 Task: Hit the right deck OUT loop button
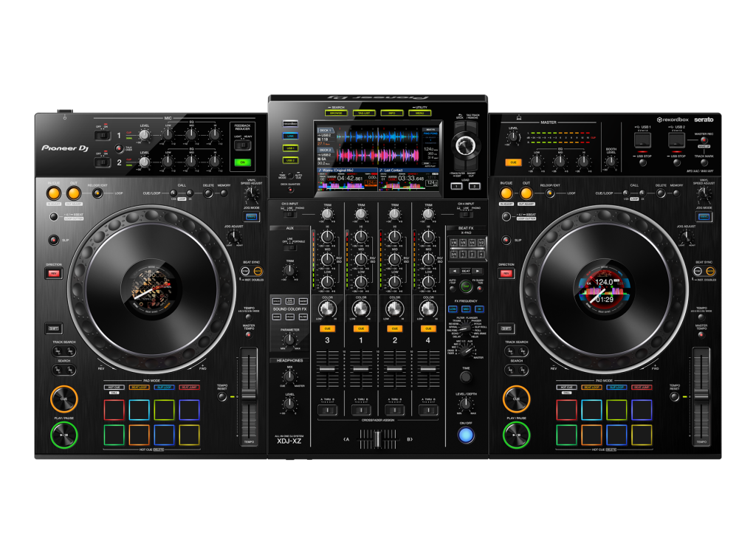526,193
